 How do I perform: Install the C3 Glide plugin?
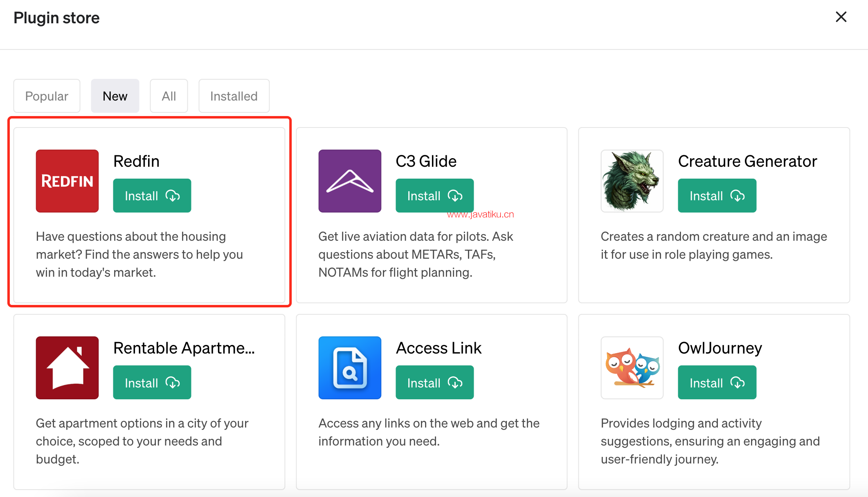[x=434, y=195]
